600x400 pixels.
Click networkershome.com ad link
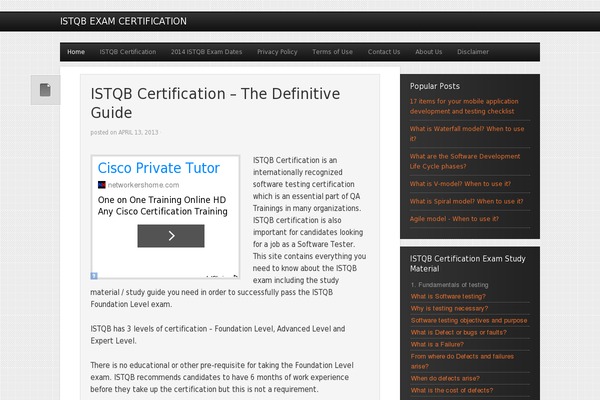click(143, 185)
